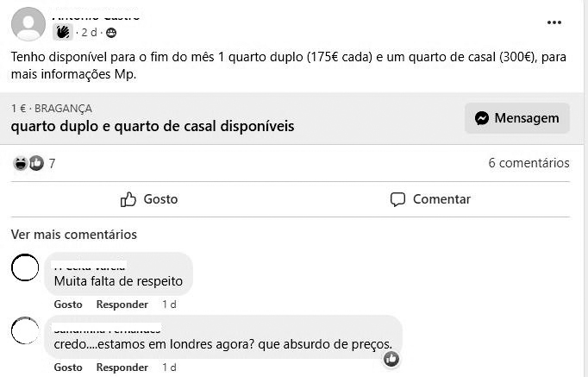Click the laughing reaction emoji icon
The height and width of the screenshot is (377, 588).
[x=20, y=163]
